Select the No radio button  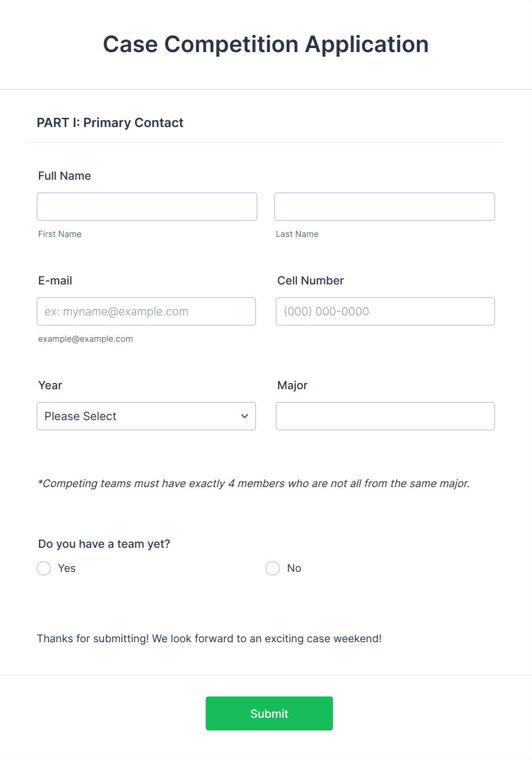point(273,568)
